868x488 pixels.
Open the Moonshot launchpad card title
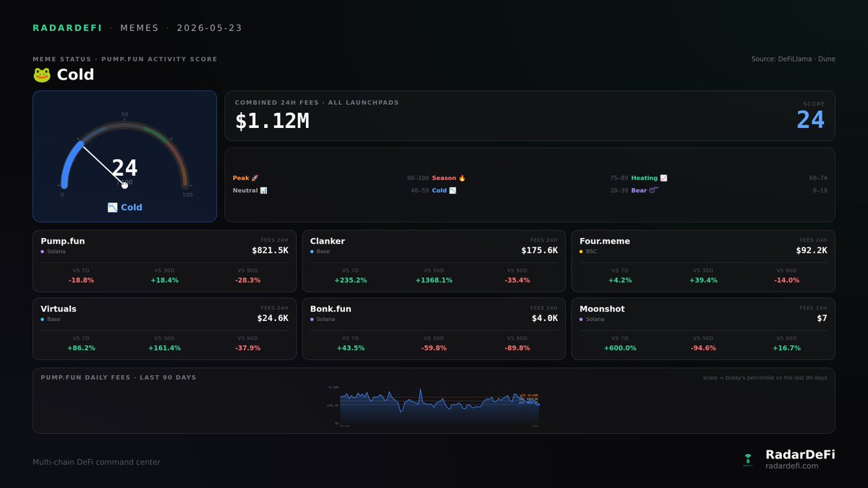tap(602, 309)
